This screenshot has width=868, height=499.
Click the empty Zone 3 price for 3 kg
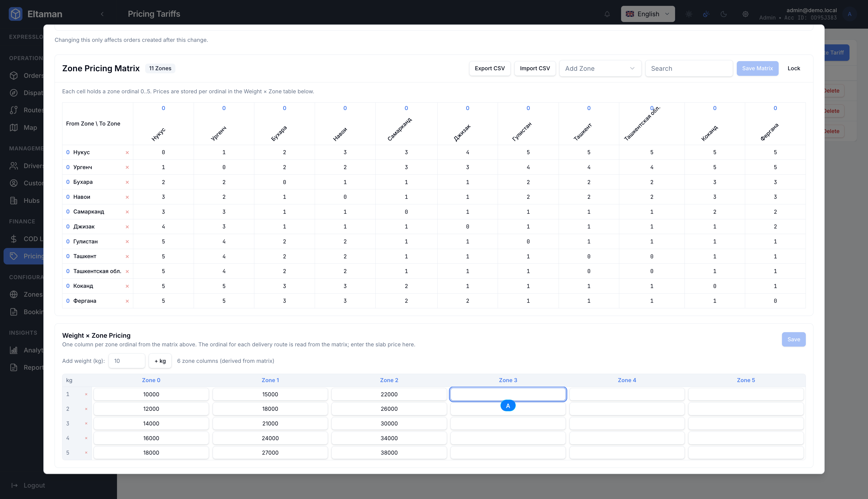pyautogui.click(x=508, y=424)
